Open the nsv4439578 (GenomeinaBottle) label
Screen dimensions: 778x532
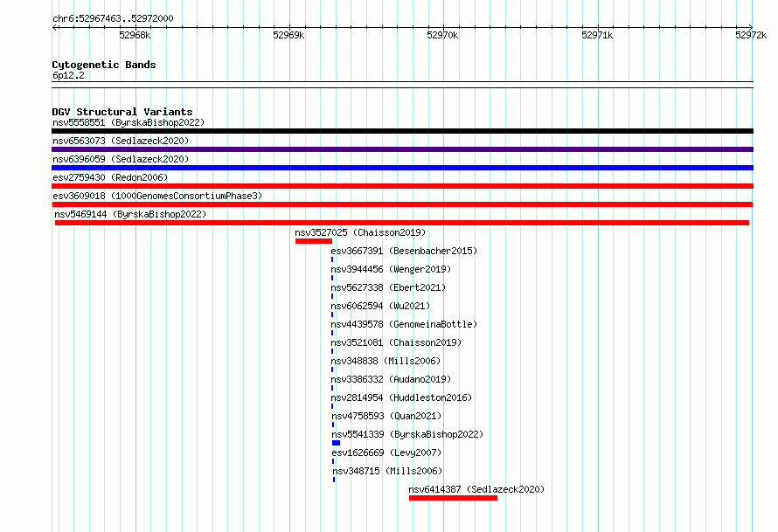tap(404, 324)
